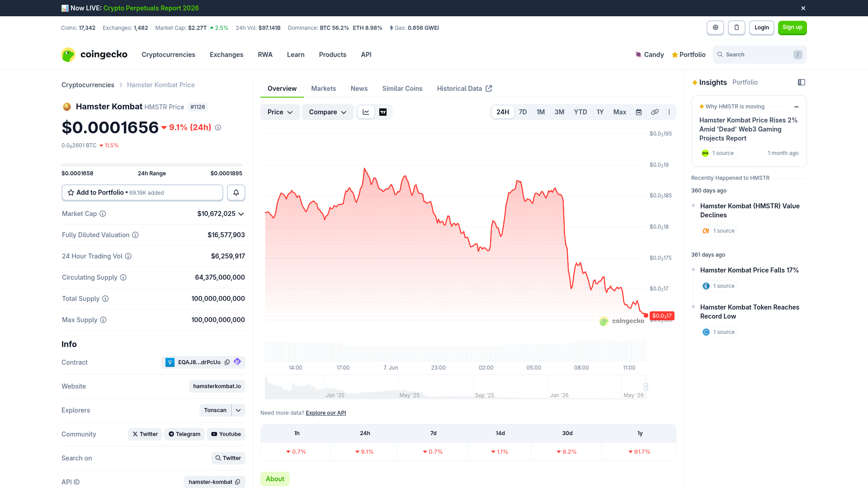Open Hamster Kombat Price Falls 17% story
Screen dimensions: 868x488
pyautogui.click(x=750, y=270)
